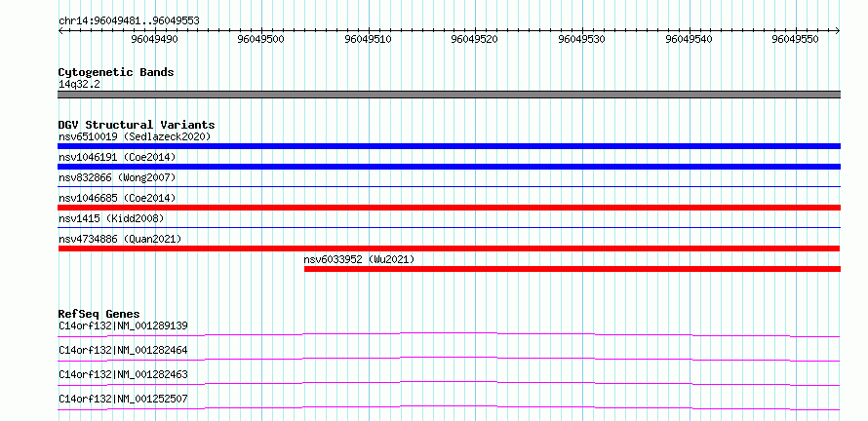868x421 pixels.
Task: Open variant nsv1046685 (Coe2014) label
Action: 117,198
